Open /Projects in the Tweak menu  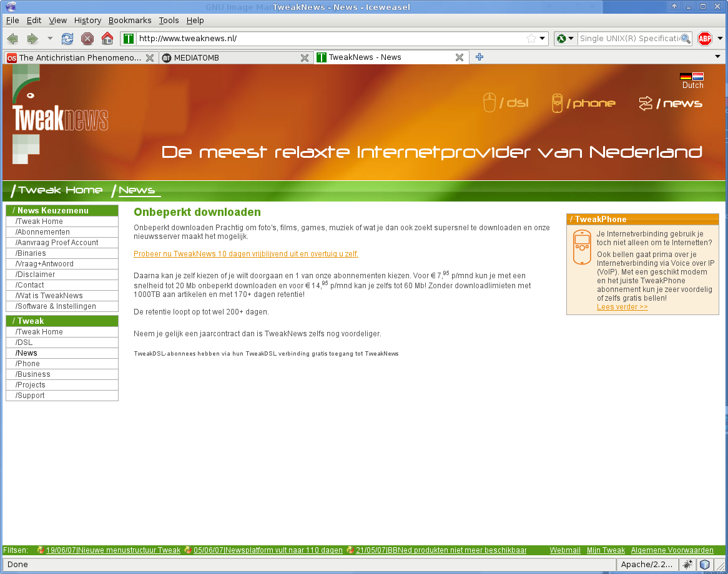click(62, 385)
